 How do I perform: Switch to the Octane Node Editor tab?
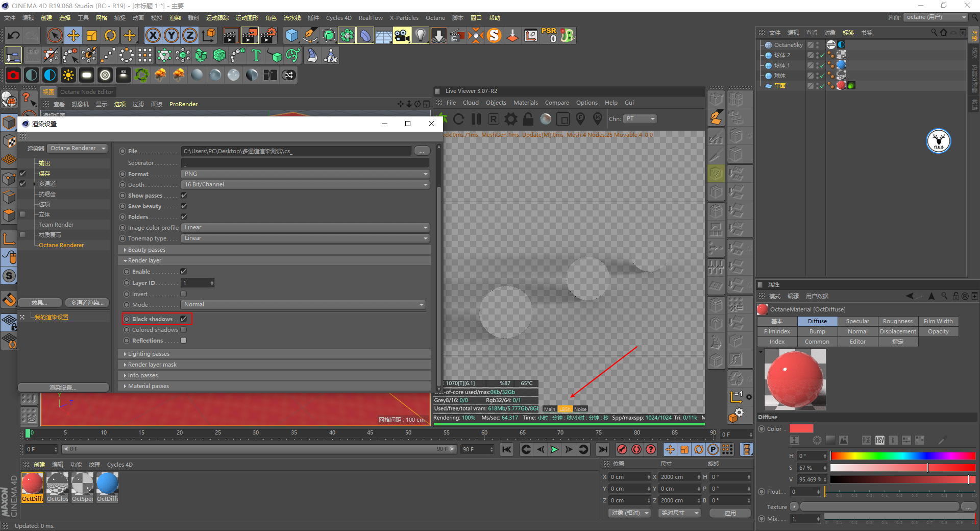click(x=87, y=92)
